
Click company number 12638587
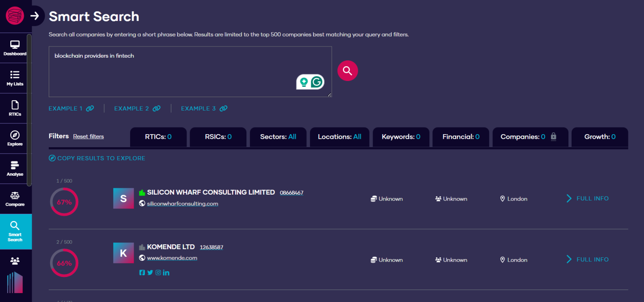tap(212, 247)
